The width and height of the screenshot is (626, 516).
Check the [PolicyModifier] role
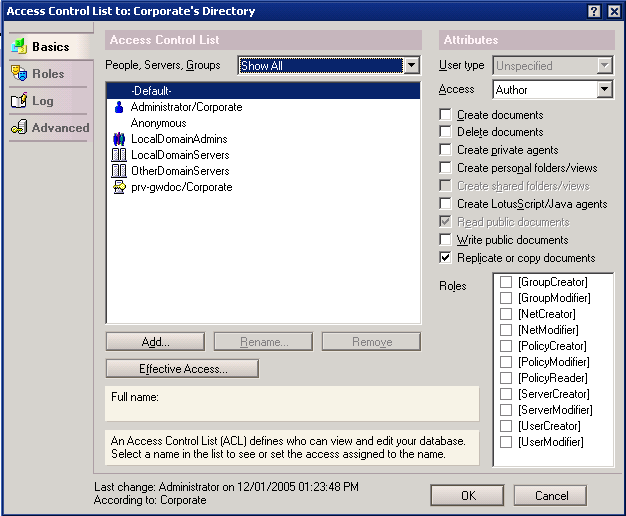point(506,362)
